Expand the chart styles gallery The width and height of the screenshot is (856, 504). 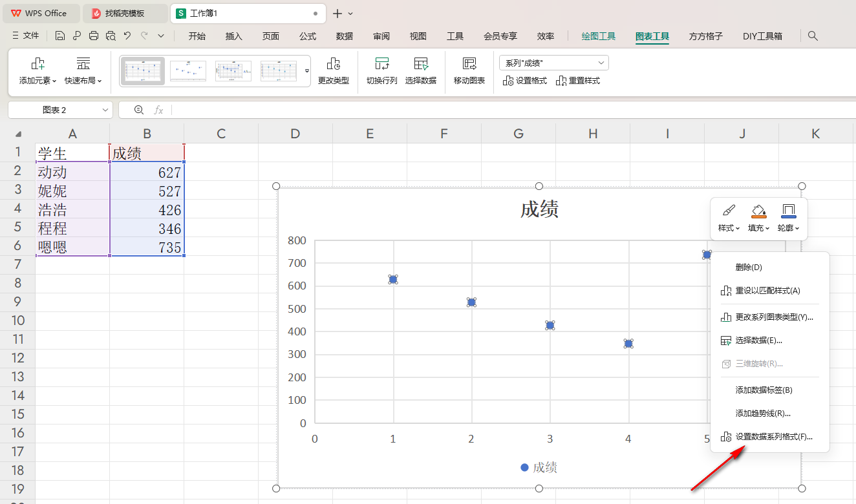pyautogui.click(x=307, y=71)
